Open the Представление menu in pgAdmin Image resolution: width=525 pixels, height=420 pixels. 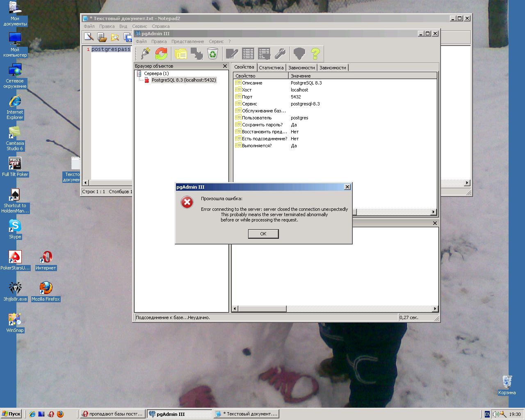[188, 41]
